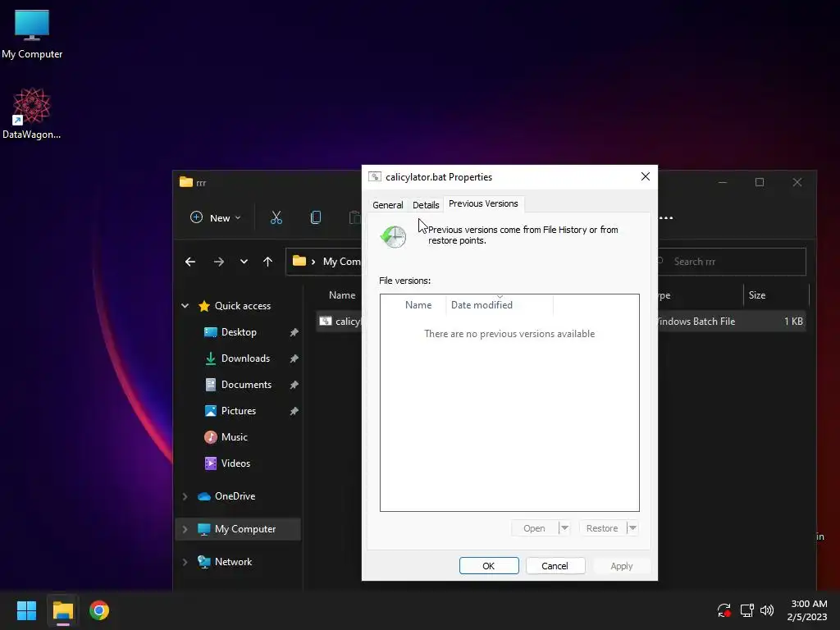Launch Google Chrome from the taskbar
This screenshot has height=630, width=840.
click(x=99, y=610)
